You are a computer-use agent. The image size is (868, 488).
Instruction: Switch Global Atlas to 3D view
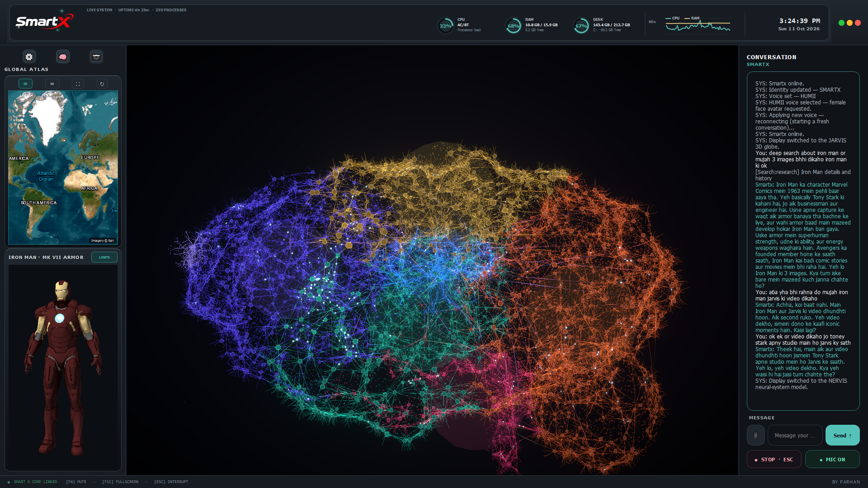pyautogui.click(x=52, y=84)
